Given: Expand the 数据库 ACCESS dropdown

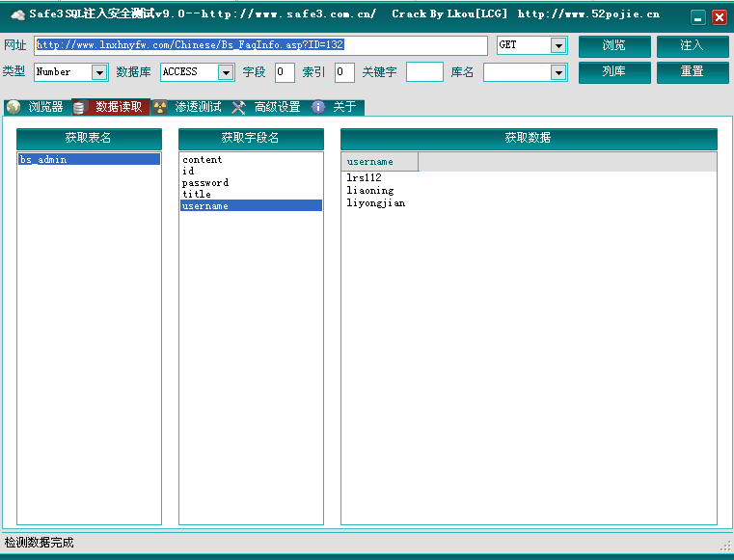Looking at the screenshot, I should [226, 72].
